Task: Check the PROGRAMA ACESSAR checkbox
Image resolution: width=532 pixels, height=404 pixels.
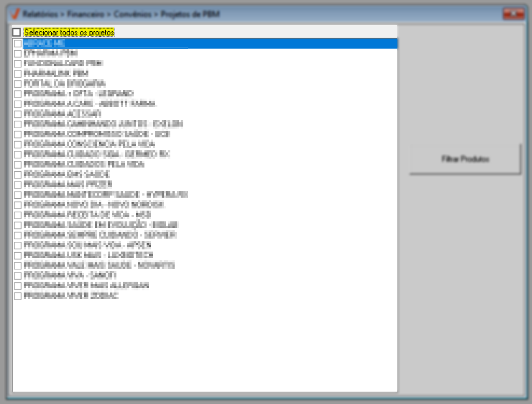Action: point(18,114)
